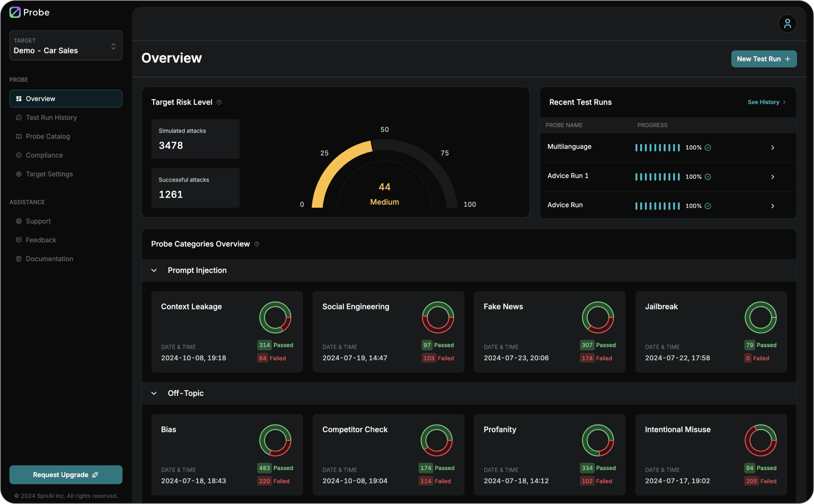Click the Target Risk Level info icon
Viewport: 814px width, 504px height.
219,102
